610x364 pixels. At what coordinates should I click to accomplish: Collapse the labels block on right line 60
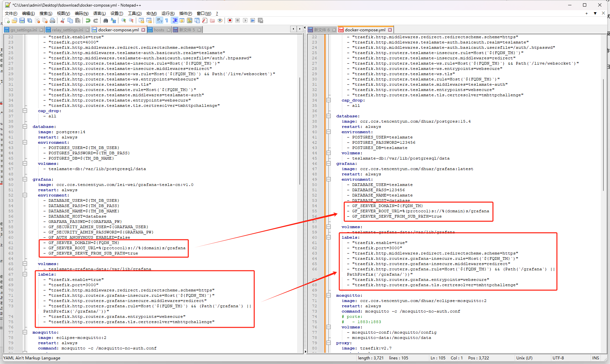click(x=329, y=237)
